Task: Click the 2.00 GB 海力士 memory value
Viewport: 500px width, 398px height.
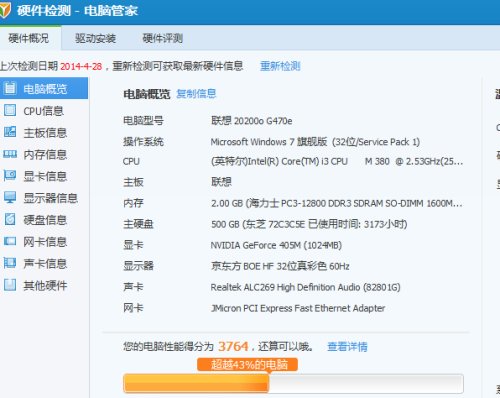Action: point(337,203)
